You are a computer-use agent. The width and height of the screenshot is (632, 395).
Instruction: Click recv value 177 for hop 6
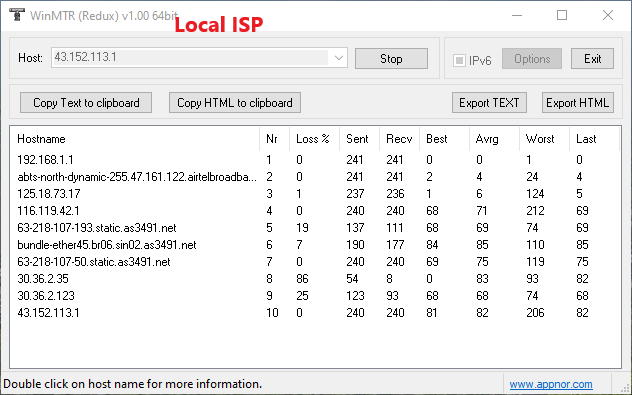tap(395, 245)
